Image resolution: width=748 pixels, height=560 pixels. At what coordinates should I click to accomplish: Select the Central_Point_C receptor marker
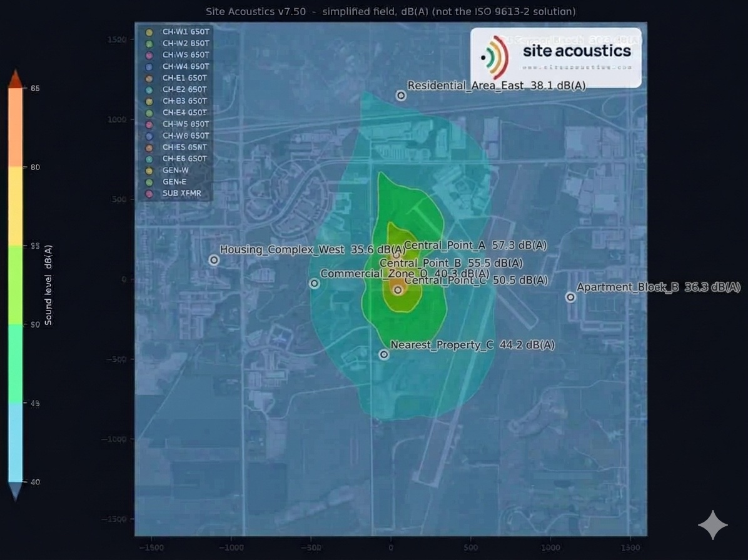point(398,290)
